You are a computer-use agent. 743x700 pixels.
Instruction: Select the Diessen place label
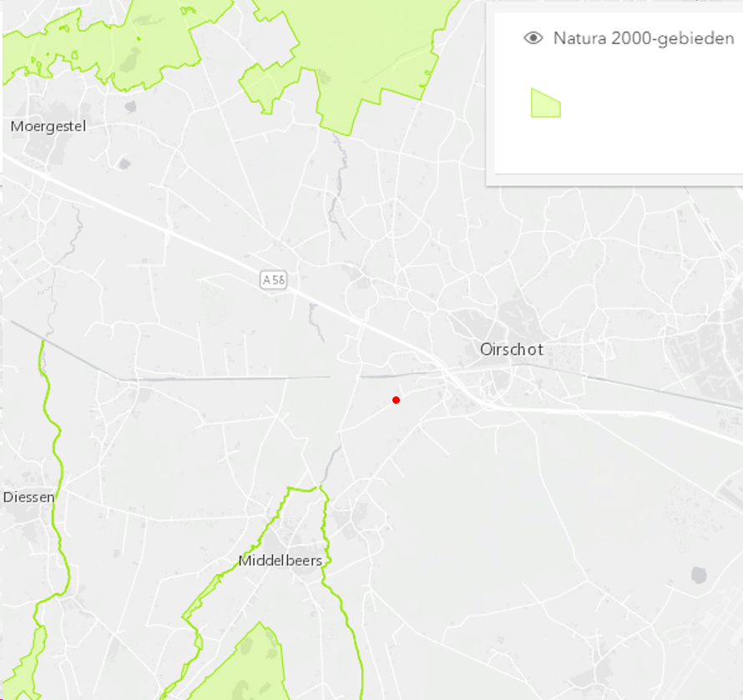click(x=29, y=497)
